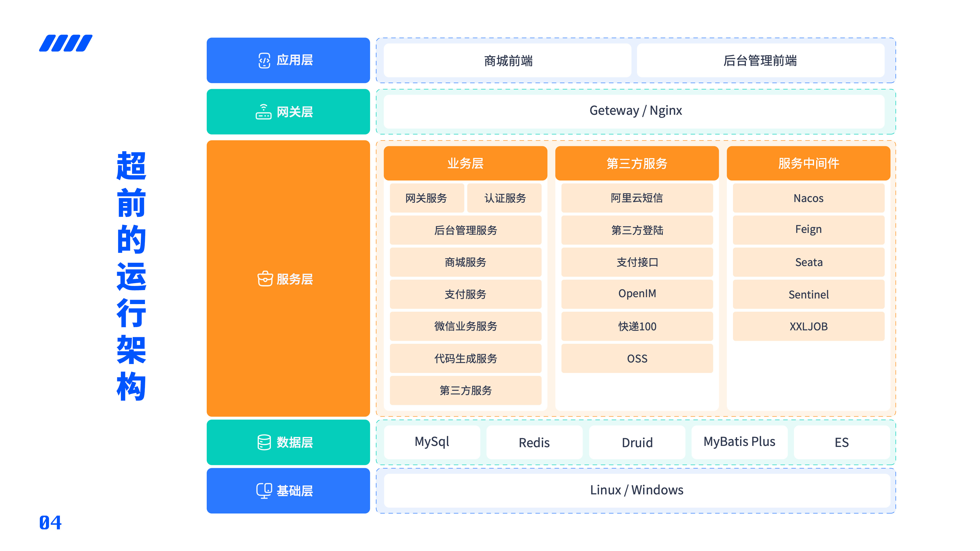Screen dimensions: 980x551
Task: Click the router icon beside 网关层
Action: (263, 112)
